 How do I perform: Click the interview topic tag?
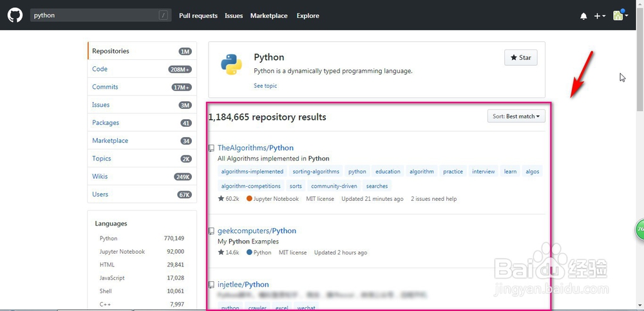pos(484,172)
